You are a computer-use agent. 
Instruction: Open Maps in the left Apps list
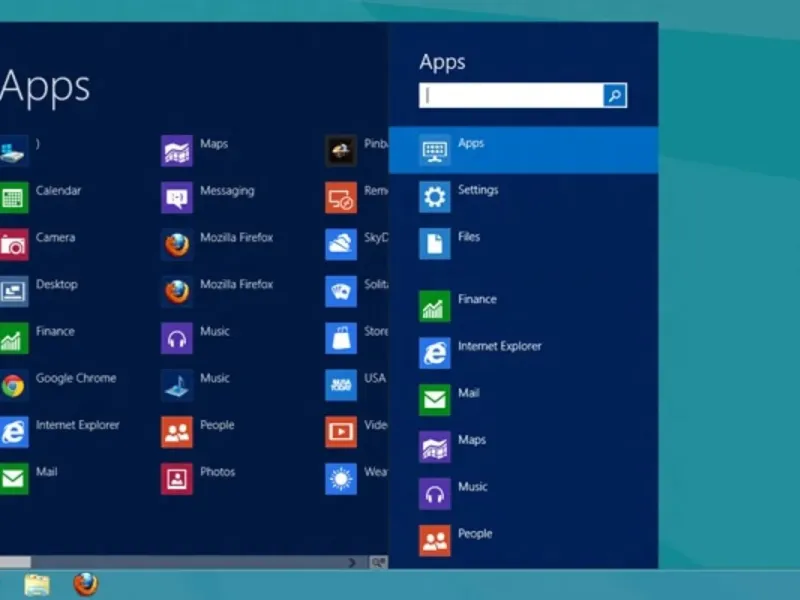[x=194, y=151]
